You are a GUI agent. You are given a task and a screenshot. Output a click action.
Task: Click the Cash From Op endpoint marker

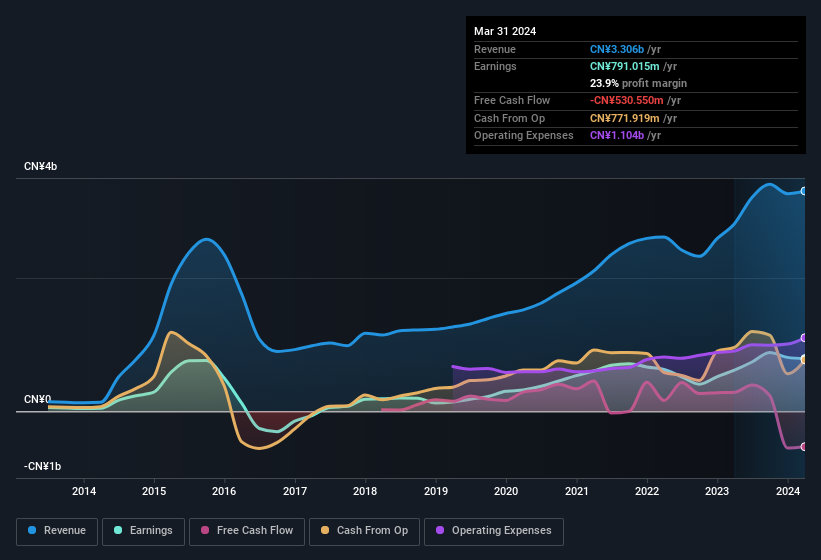(804, 359)
